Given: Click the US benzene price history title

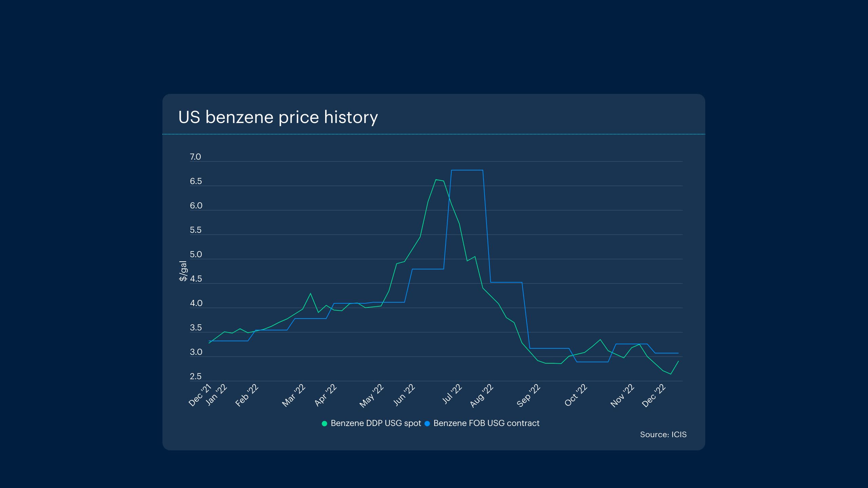Looking at the screenshot, I should click(278, 117).
